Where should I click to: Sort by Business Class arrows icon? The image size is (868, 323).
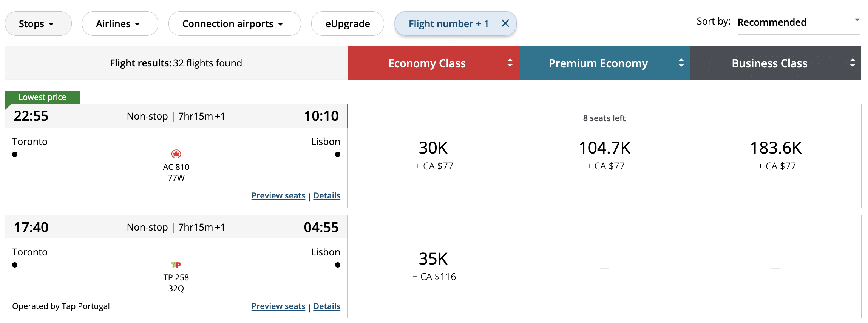[853, 63]
